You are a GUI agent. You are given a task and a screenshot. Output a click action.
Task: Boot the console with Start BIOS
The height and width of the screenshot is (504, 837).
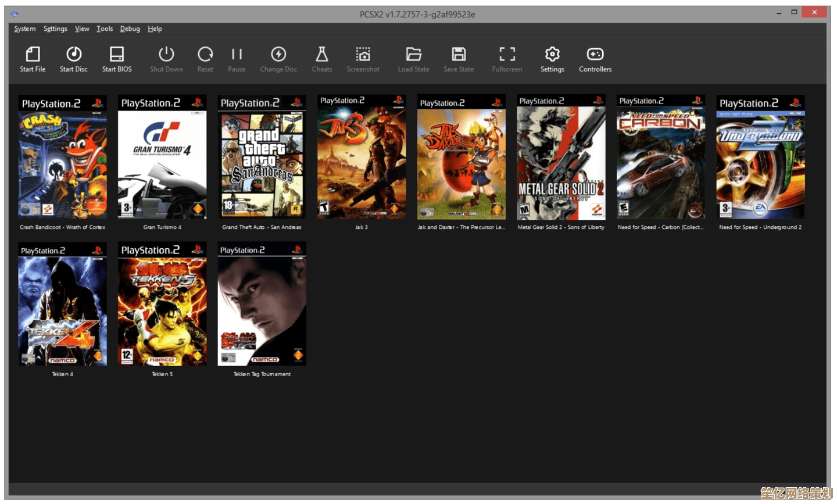(x=117, y=55)
